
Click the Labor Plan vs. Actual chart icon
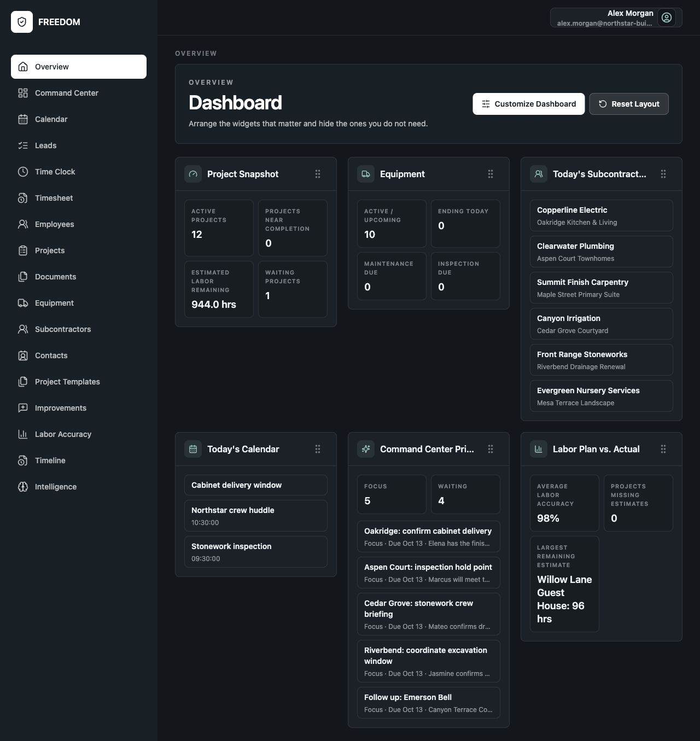point(539,449)
